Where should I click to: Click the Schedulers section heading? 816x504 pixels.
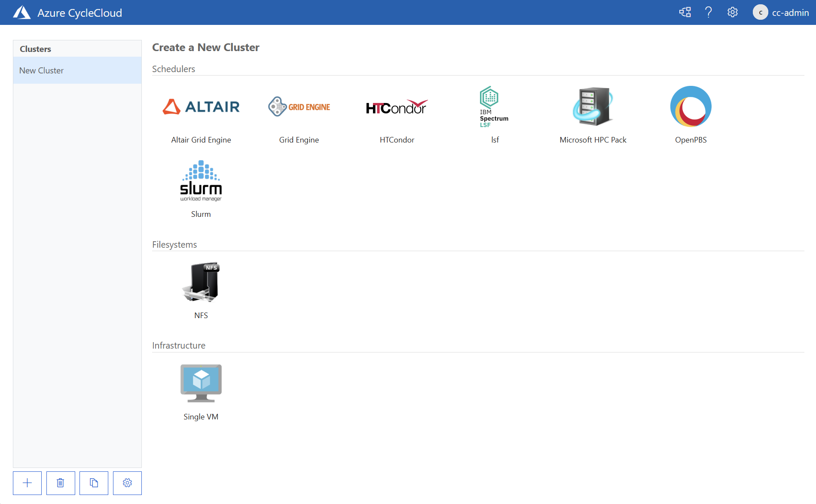pos(174,69)
